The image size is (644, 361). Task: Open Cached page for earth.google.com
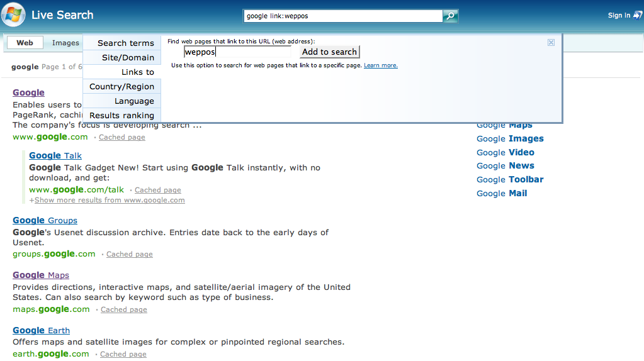(123, 354)
